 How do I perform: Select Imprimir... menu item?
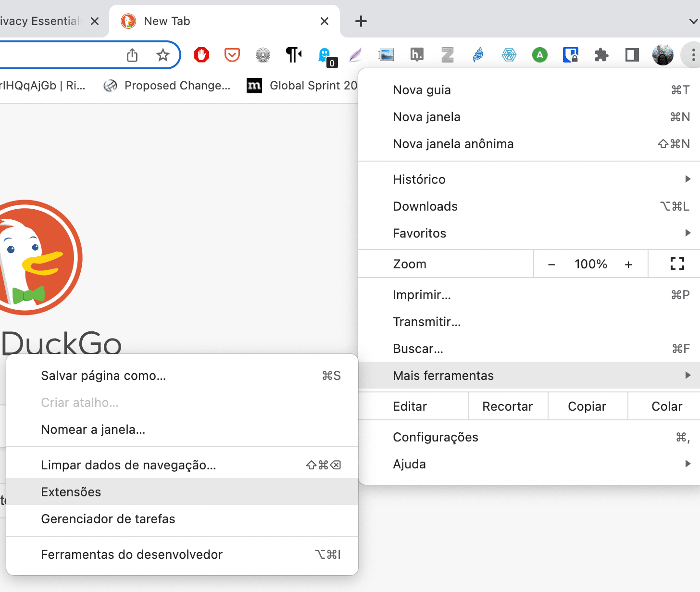529,295
